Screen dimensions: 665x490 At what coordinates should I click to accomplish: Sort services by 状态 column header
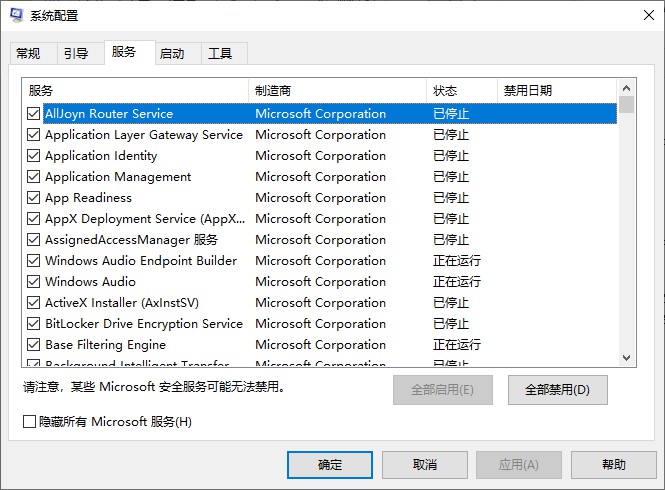pyautogui.click(x=460, y=91)
